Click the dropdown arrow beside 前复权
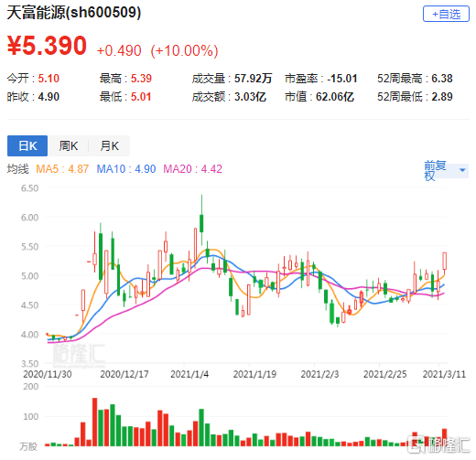 click(x=462, y=170)
